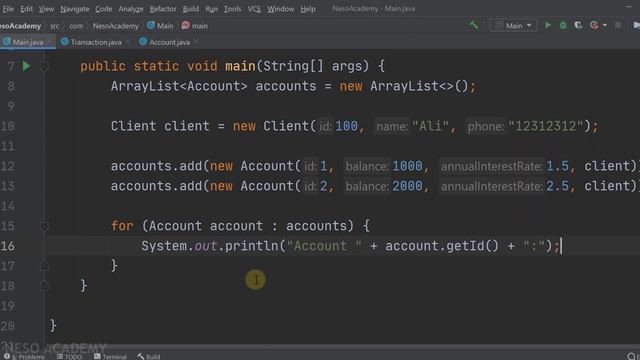Open the VCS menu
Screen dimensions: 640x360
coord(254,9)
